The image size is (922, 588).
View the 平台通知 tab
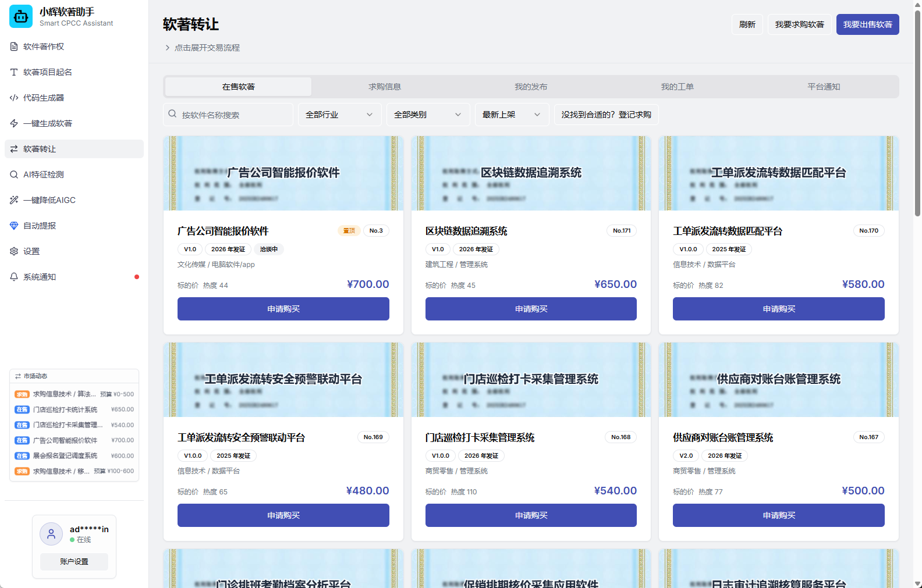click(x=824, y=87)
